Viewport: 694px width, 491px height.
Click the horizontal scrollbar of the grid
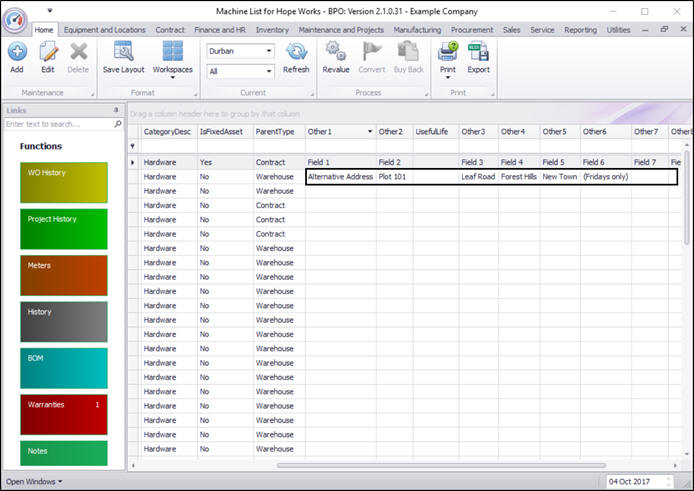pyautogui.click(x=441, y=465)
